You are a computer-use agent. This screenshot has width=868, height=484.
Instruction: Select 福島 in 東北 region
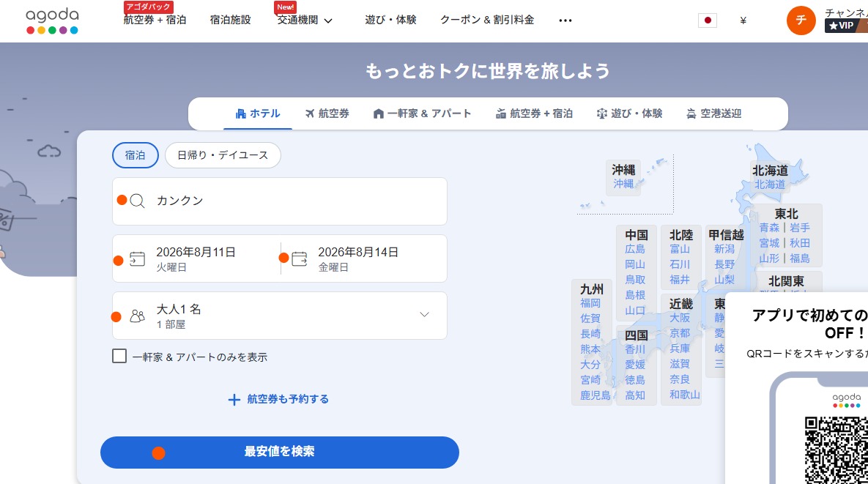point(799,258)
